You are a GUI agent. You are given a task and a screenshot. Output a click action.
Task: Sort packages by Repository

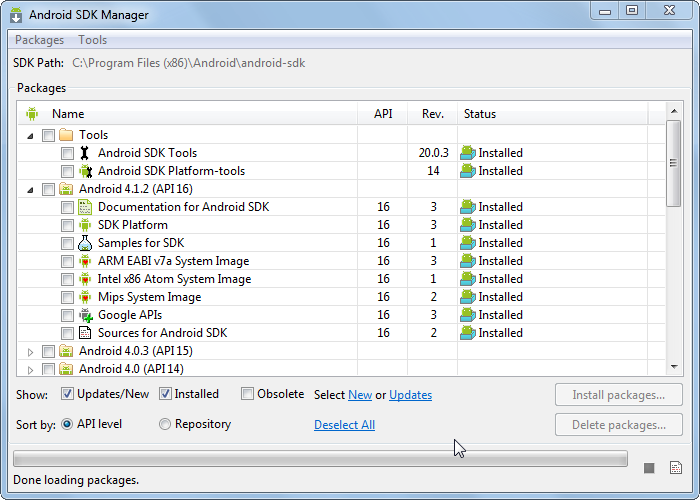click(x=165, y=424)
